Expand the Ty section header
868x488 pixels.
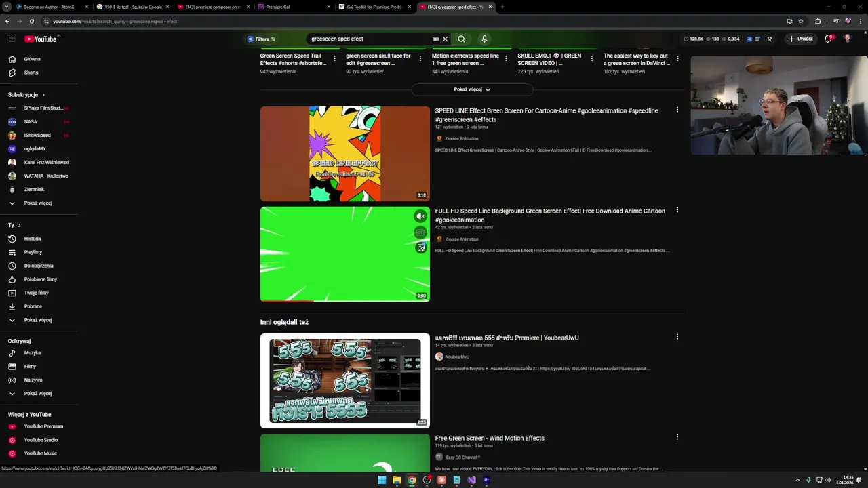(14, 225)
